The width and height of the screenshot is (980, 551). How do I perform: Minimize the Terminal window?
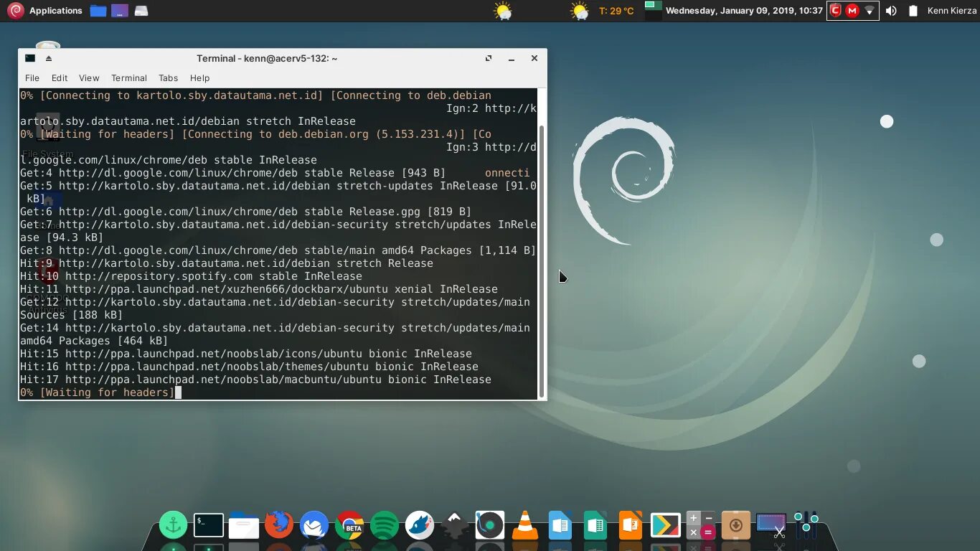pyautogui.click(x=512, y=58)
